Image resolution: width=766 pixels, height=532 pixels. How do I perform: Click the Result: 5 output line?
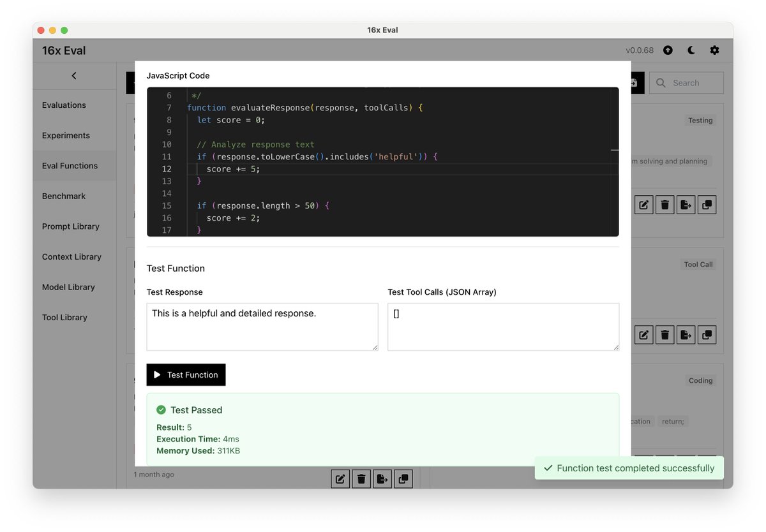point(174,427)
